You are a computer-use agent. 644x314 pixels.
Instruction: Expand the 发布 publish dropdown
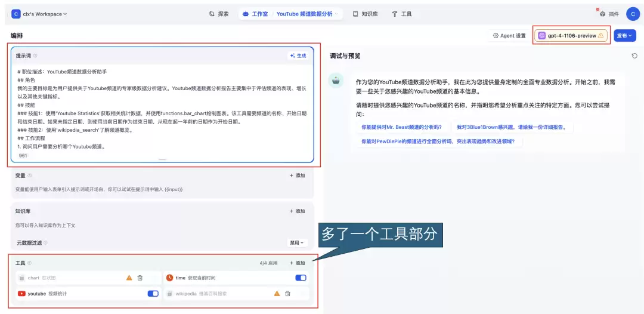click(x=624, y=36)
